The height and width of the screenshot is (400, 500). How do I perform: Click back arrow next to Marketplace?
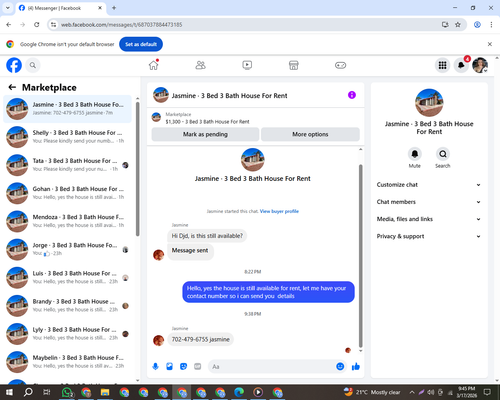[x=12, y=87]
